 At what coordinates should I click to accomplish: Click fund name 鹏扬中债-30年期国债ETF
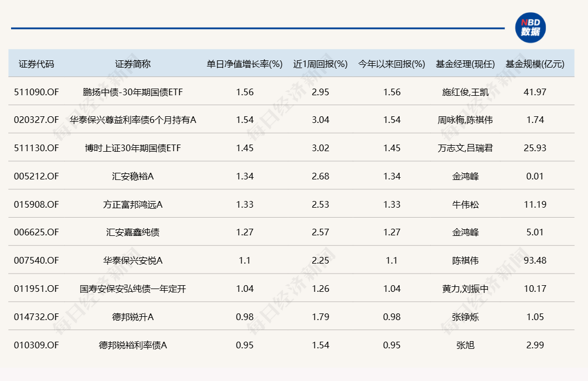[x=133, y=92]
